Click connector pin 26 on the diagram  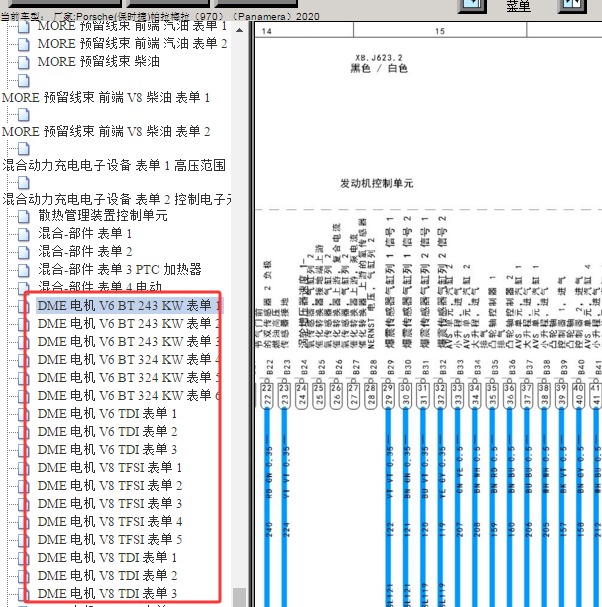tap(336, 395)
